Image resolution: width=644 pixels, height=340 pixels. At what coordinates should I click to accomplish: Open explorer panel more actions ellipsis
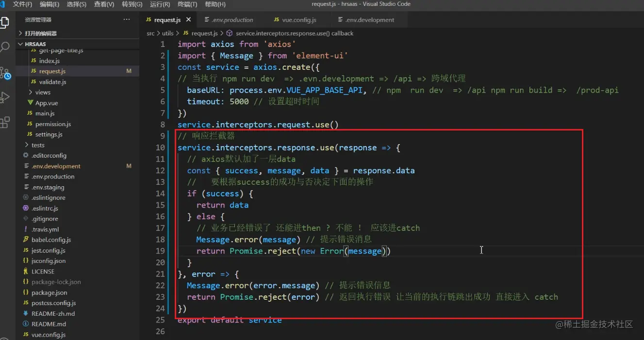pos(127,20)
